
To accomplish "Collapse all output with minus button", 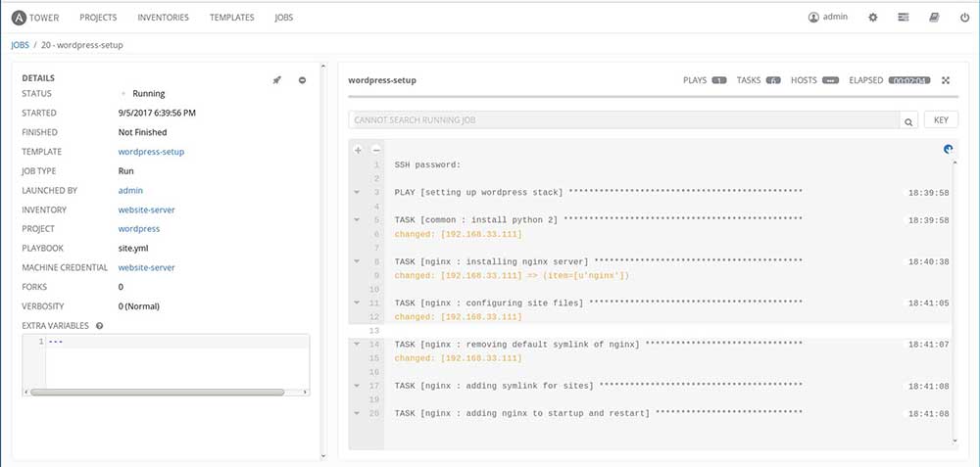I will coord(375,150).
